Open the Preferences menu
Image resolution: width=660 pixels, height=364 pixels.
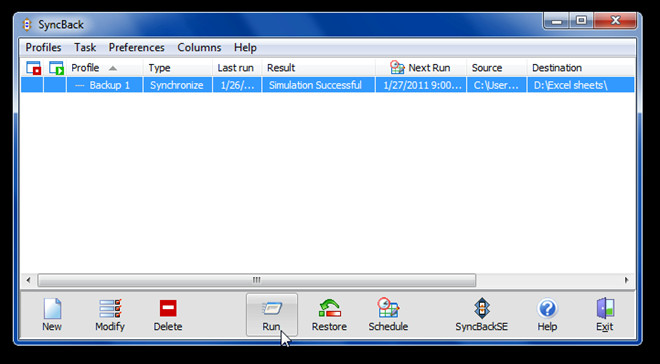coord(136,48)
